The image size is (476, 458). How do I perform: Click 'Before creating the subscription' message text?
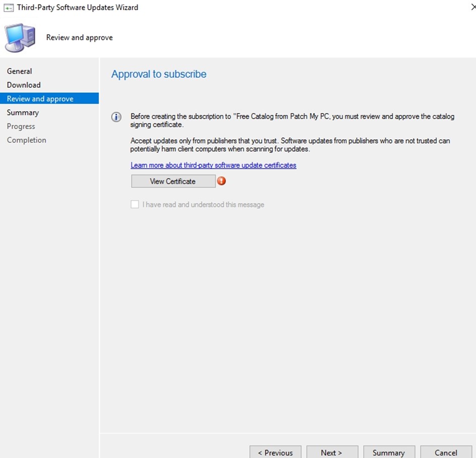point(292,120)
